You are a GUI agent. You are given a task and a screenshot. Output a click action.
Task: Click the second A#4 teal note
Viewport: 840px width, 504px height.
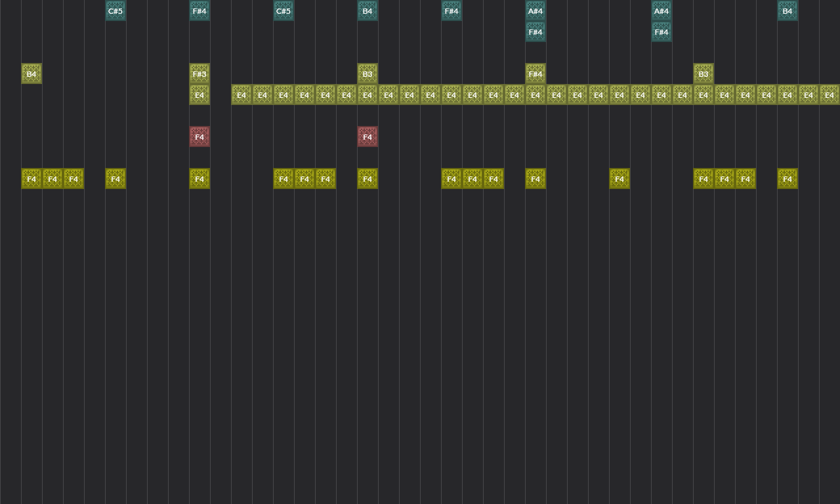pos(661,10)
